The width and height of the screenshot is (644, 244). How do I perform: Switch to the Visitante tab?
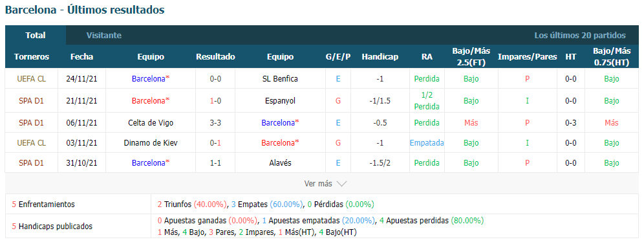coord(104,36)
